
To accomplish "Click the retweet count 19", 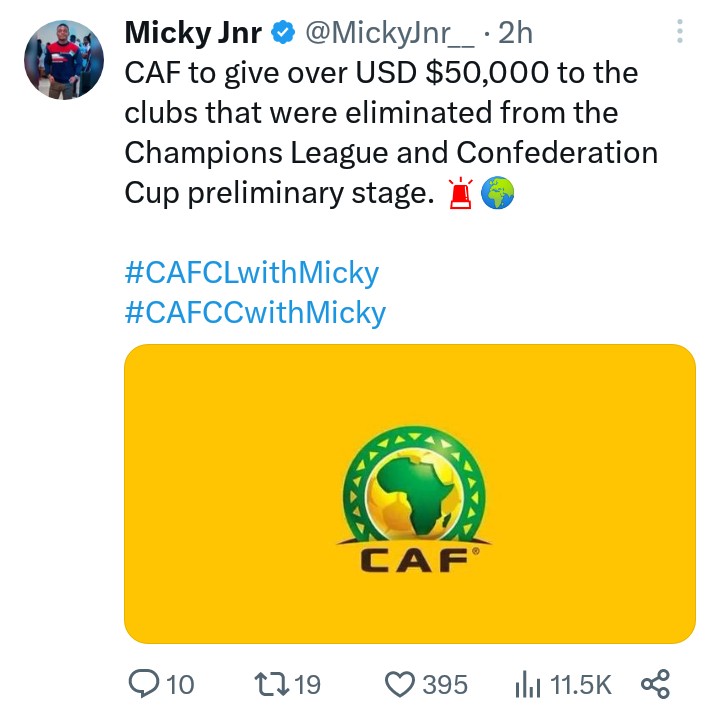I will [x=308, y=684].
